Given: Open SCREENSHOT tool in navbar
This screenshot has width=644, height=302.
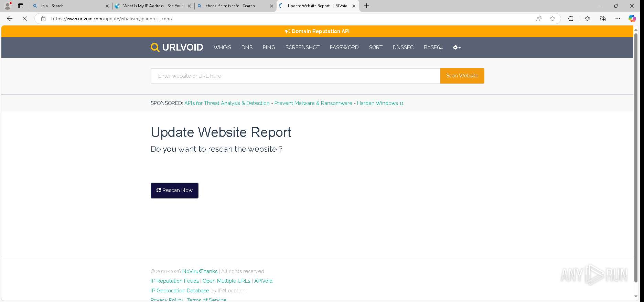Looking at the screenshot, I should (x=302, y=47).
